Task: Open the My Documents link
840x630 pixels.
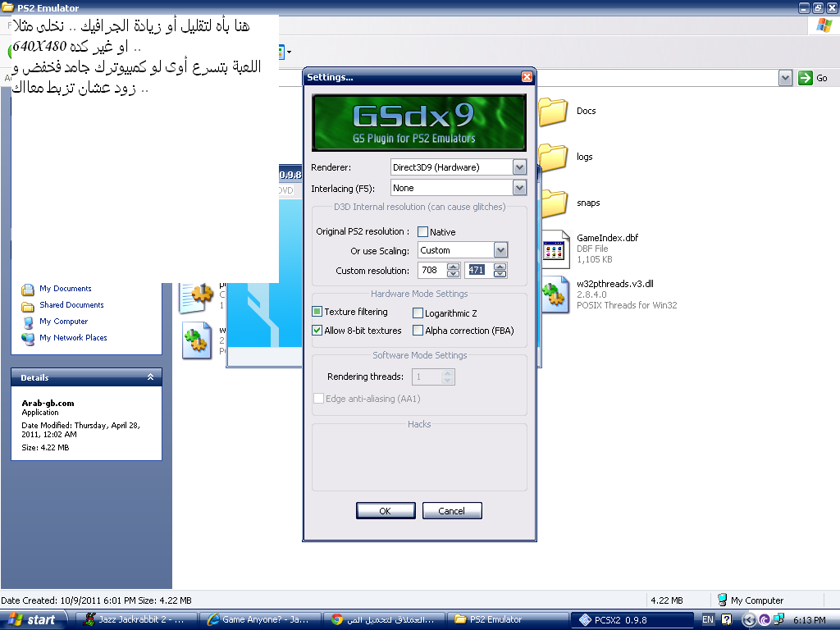Action: pos(66,289)
